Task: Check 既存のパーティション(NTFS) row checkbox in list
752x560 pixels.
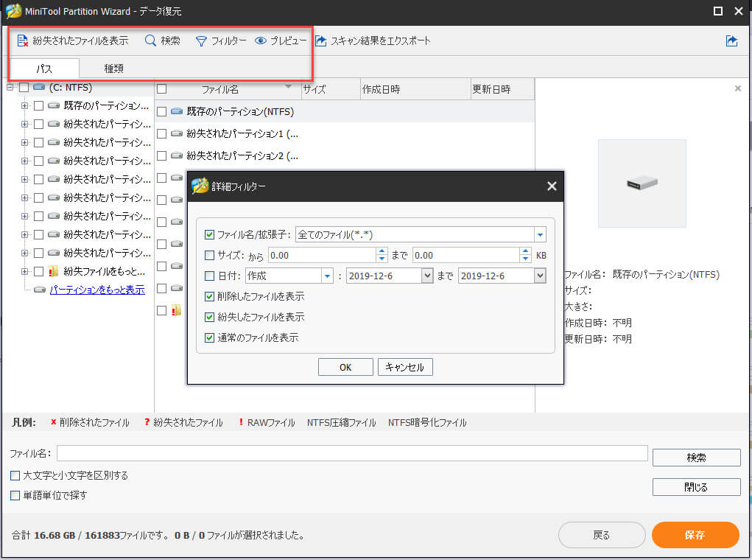Action: (161, 111)
